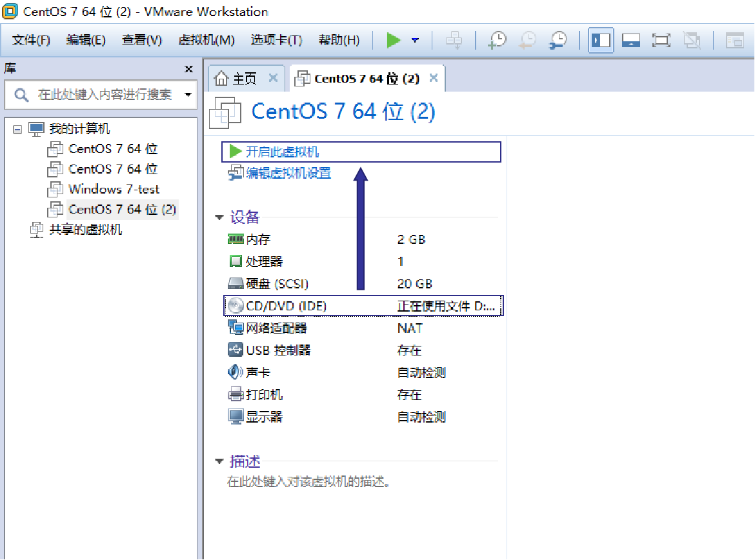
Task: Click the large VM icon beside the title
Action: [225, 113]
